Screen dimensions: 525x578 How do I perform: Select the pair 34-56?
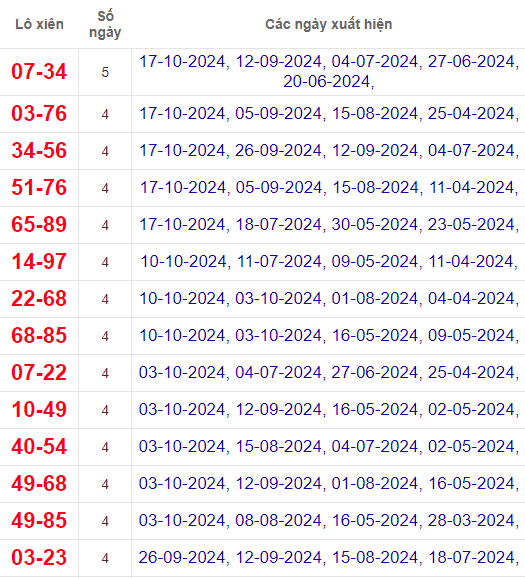coord(39,150)
